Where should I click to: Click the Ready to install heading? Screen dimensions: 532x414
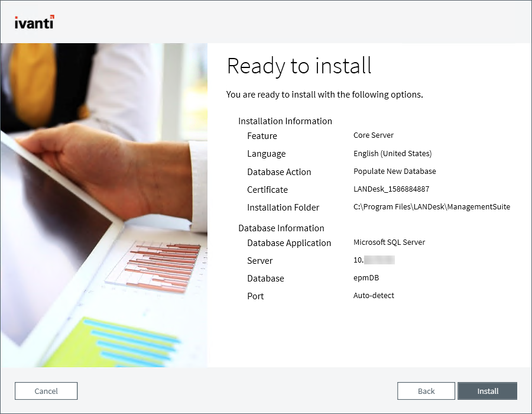click(x=299, y=66)
